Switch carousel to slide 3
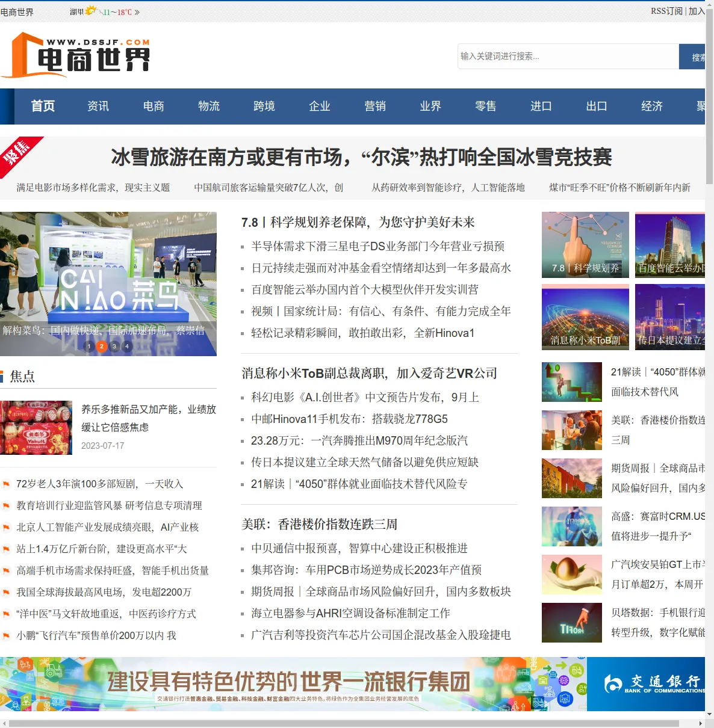This screenshot has width=714, height=728. [x=114, y=346]
